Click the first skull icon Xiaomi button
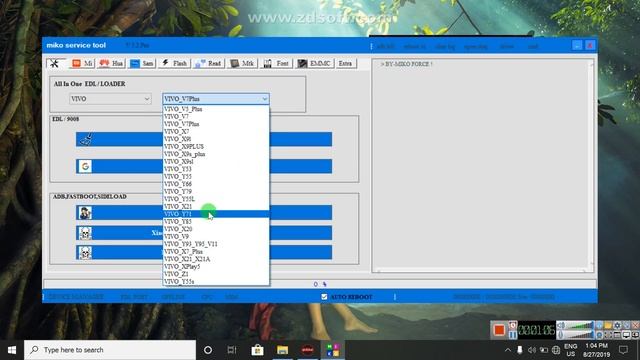Viewport: 640px width, 360px height. pyautogui.click(x=204, y=233)
